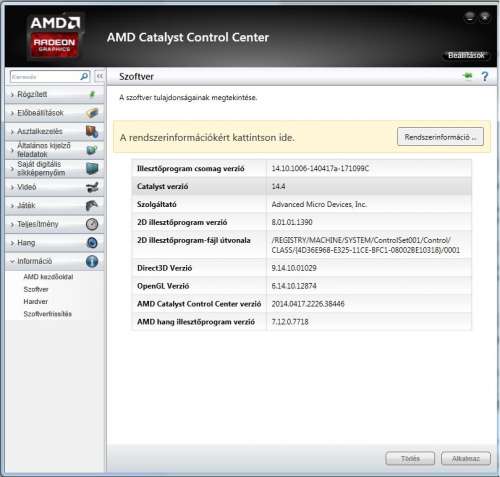The width and height of the screenshot is (500, 477).
Task: Select 2D driver version 8.01.01.1390
Action: [x=292, y=222]
